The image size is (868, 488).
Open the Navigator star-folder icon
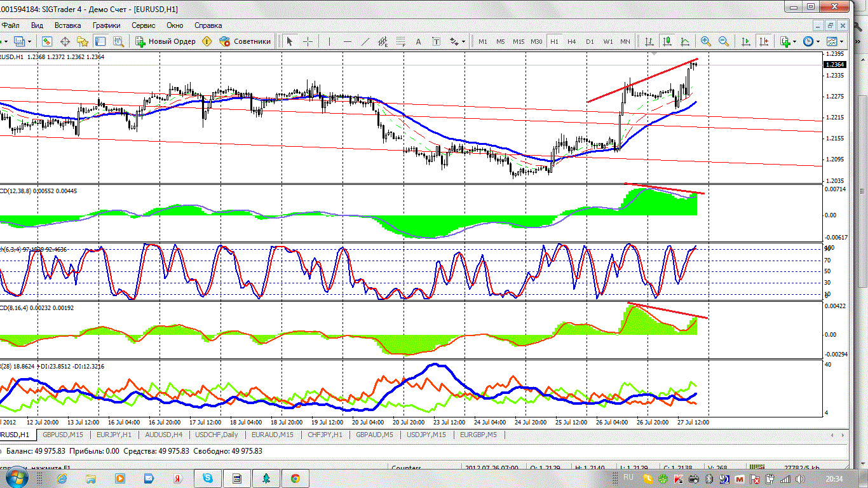pyautogui.click(x=83, y=41)
